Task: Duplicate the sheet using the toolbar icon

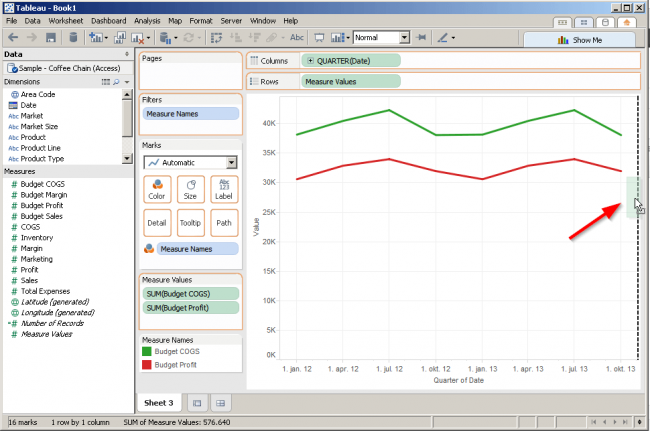Action: click(x=120, y=38)
